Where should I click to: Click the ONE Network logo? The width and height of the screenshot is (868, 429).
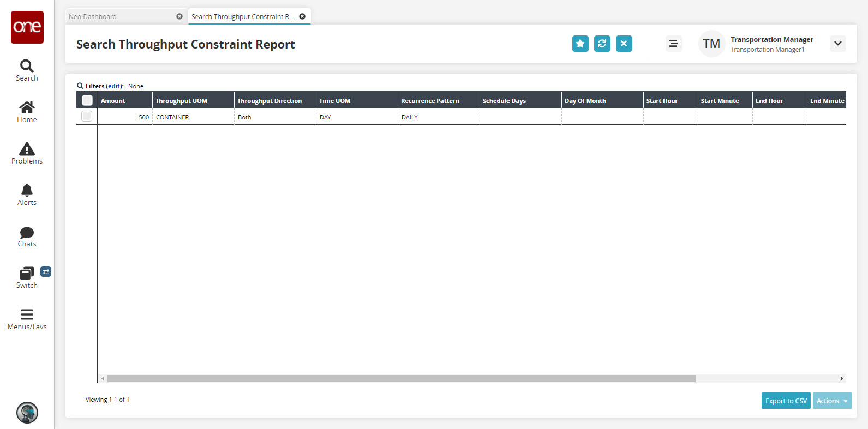click(27, 27)
